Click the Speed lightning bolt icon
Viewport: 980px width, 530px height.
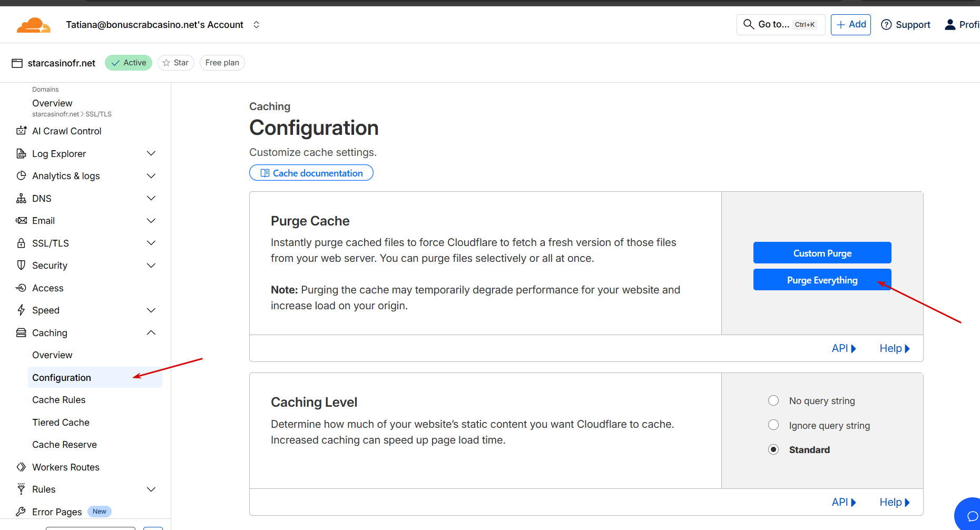pos(21,310)
